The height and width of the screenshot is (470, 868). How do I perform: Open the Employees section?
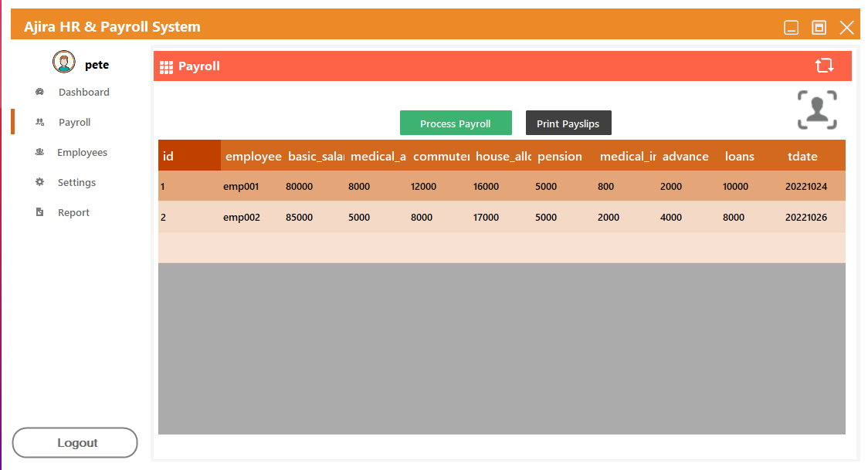point(83,151)
